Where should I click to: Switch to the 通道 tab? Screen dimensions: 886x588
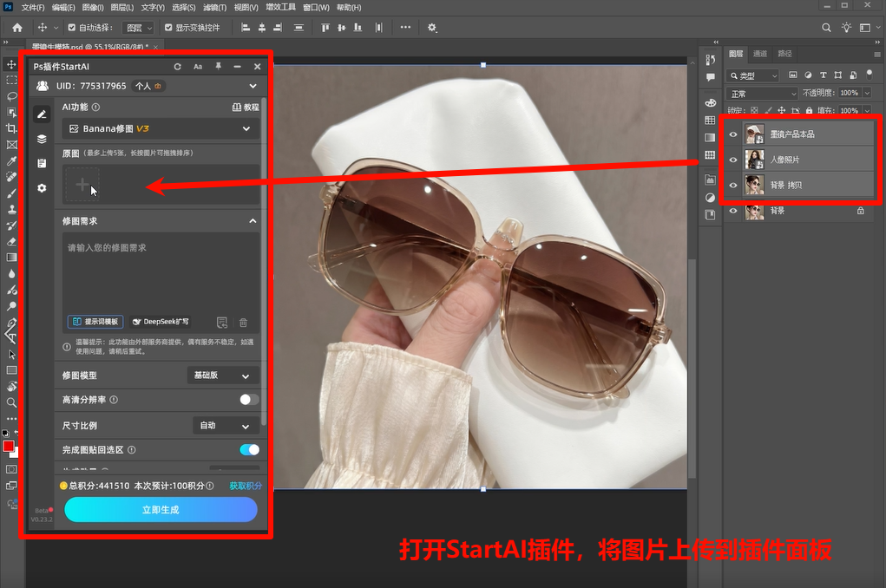(x=760, y=54)
